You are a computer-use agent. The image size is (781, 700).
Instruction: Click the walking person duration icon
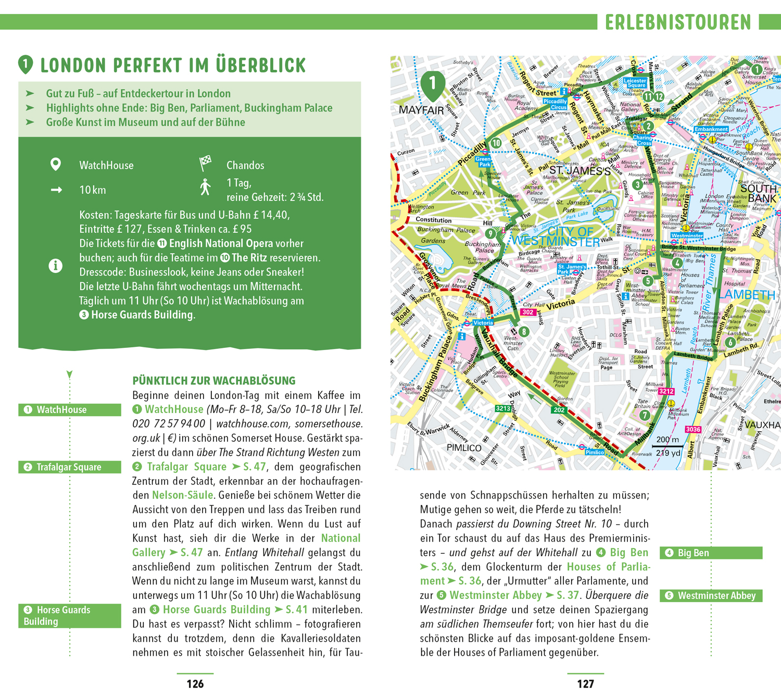(x=206, y=187)
